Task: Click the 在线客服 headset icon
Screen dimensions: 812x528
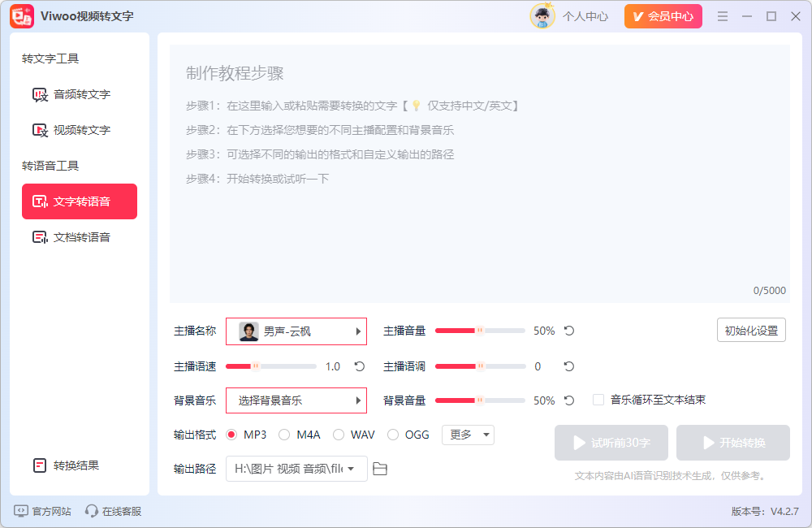Action: pyautogui.click(x=92, y=511)
